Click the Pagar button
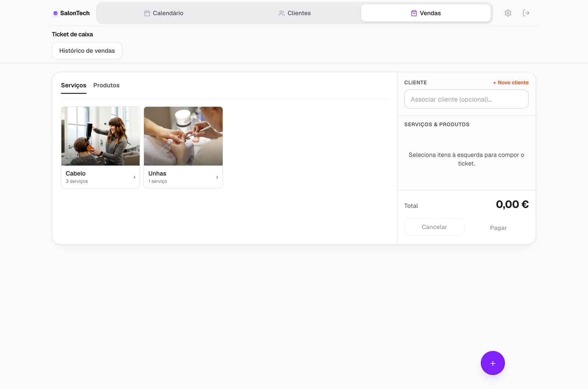 tap(498, 228)
